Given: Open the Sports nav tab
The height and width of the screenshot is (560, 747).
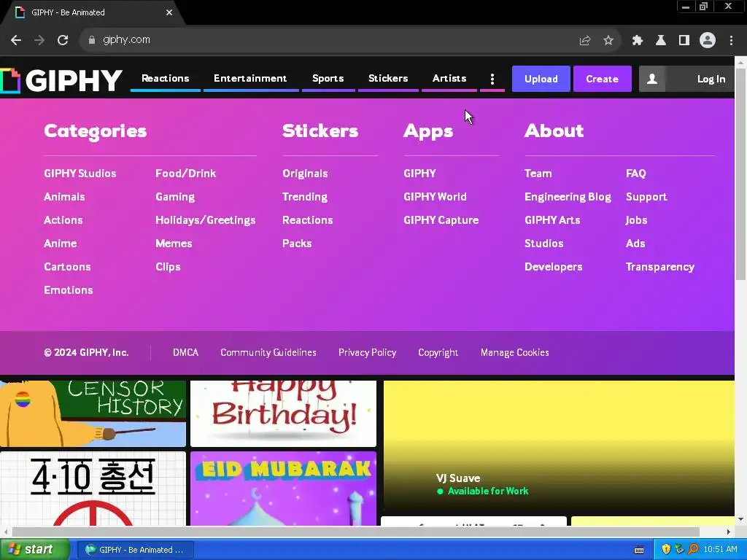Looking at the screenshot, I should tap(328, 78).
